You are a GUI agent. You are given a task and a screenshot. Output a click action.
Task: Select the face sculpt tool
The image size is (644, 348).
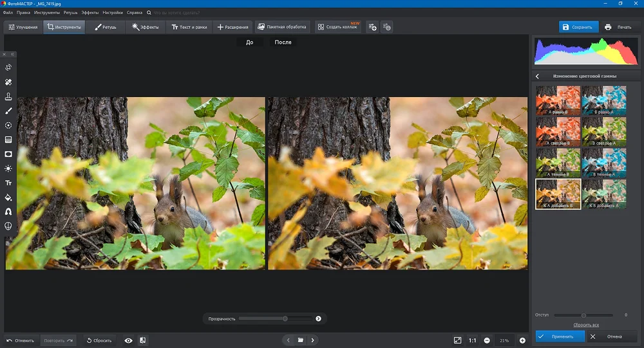(x=8, y=226)
